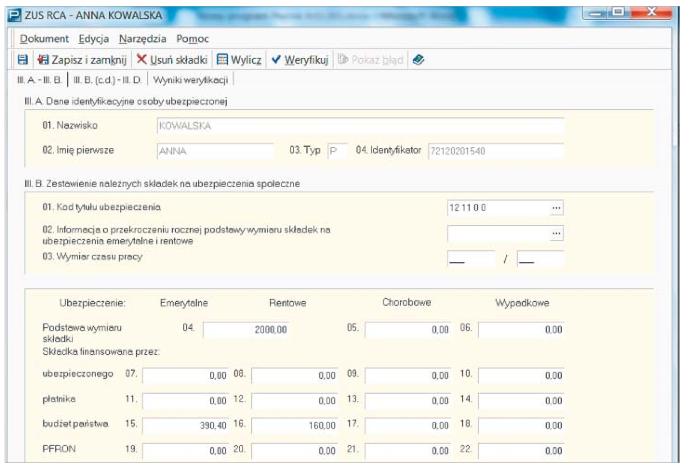Open lookup for Kod tytułu ubezpieczenia
Viewport: 691px width, 476px height.
tap(556, 207)
